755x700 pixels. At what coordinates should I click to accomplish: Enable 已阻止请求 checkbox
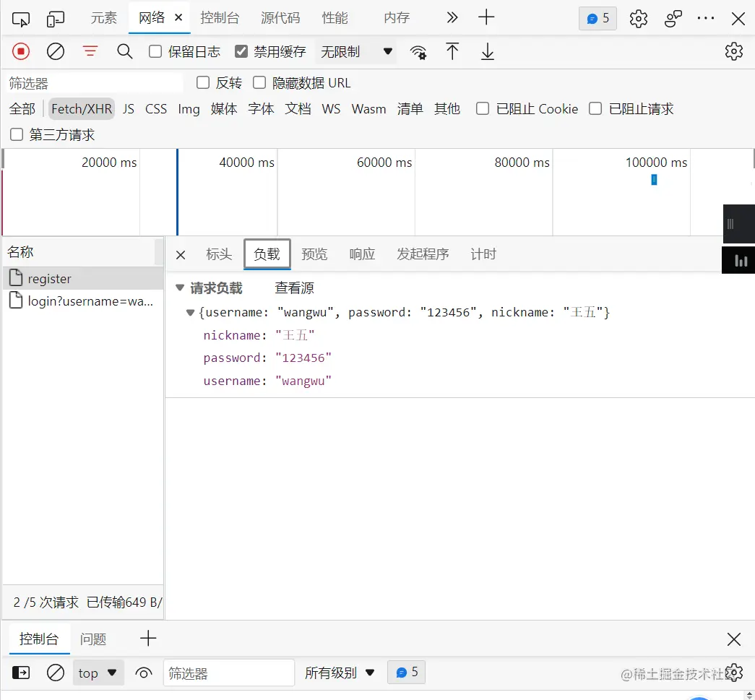coord(595,108)
